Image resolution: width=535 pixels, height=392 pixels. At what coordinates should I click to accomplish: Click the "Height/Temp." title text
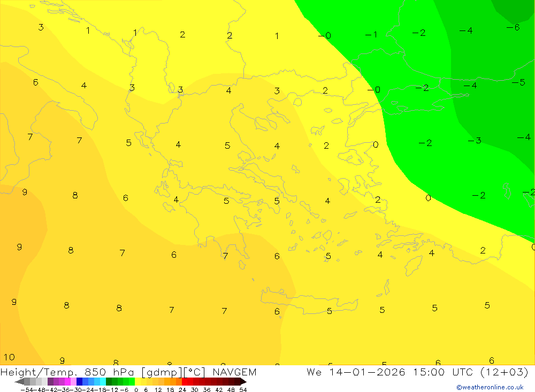point(39,372)
